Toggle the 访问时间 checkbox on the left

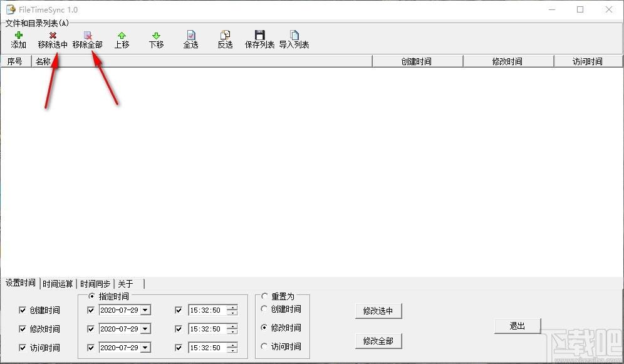[x=23, y=347]
